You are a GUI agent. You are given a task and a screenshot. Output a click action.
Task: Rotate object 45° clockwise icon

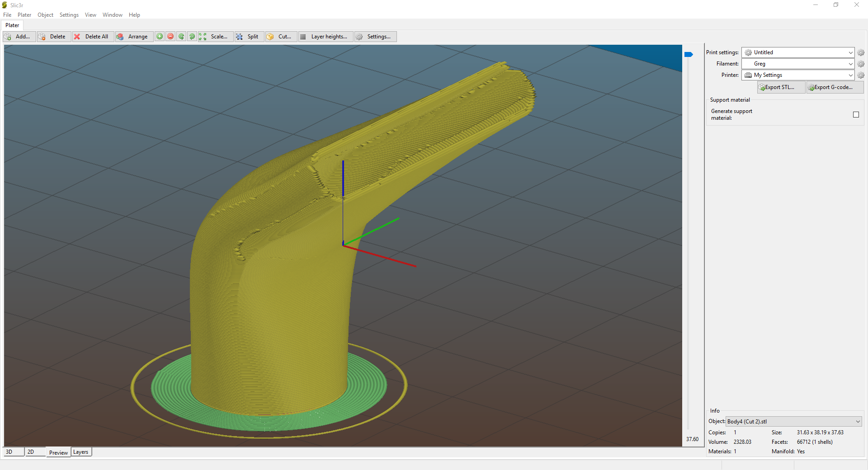click(192, 37)
